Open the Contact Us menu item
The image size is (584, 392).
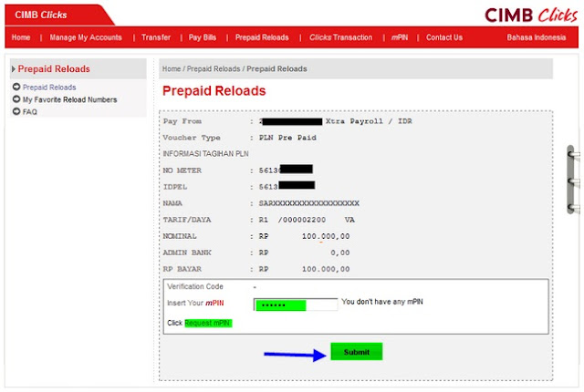pos(444,37)
